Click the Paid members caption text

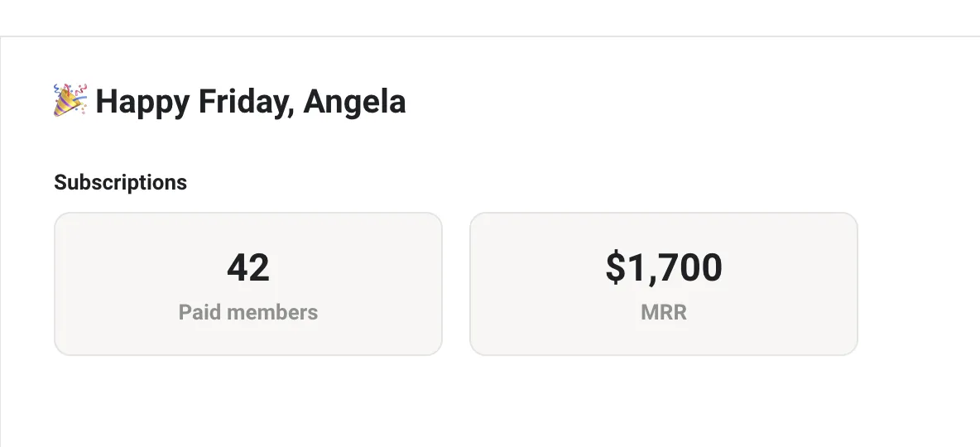click(x=248, y=312)
